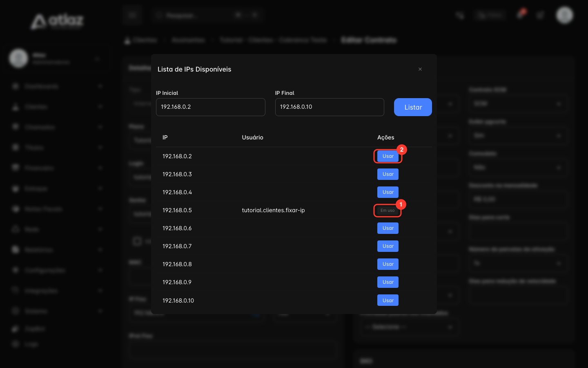Focus the IP Final input field
The height and width of the screenshot is (368, 588).
coord(330,107)
